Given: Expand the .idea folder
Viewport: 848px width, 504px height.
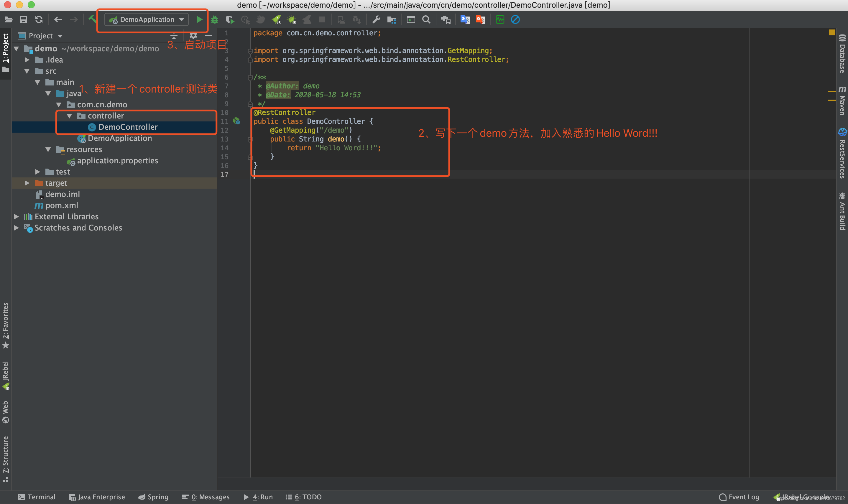Looking at the screenshot, I should [x=27, y=60].
